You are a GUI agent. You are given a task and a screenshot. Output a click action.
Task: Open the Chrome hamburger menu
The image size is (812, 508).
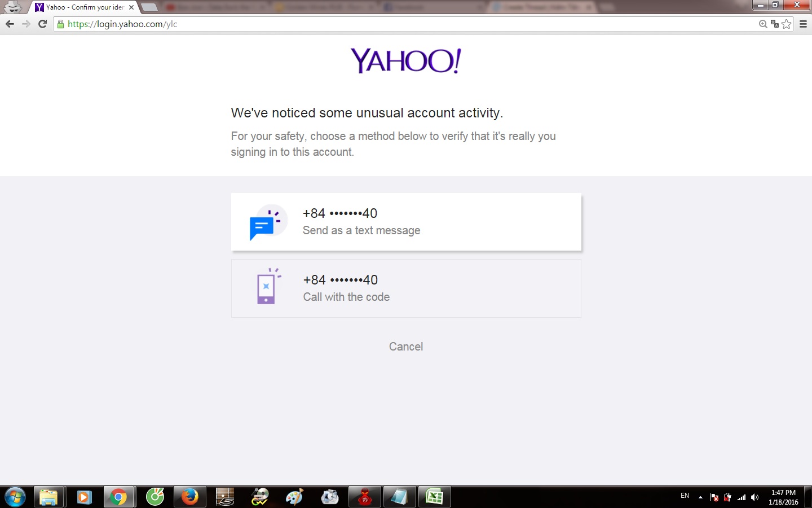click(804, 24)
